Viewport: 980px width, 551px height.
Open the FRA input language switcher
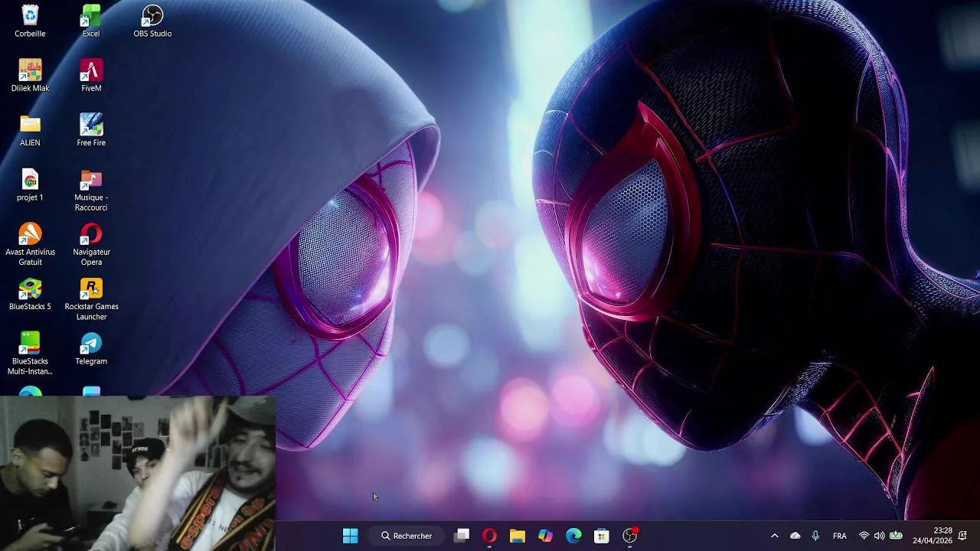(x=839, y=536)
